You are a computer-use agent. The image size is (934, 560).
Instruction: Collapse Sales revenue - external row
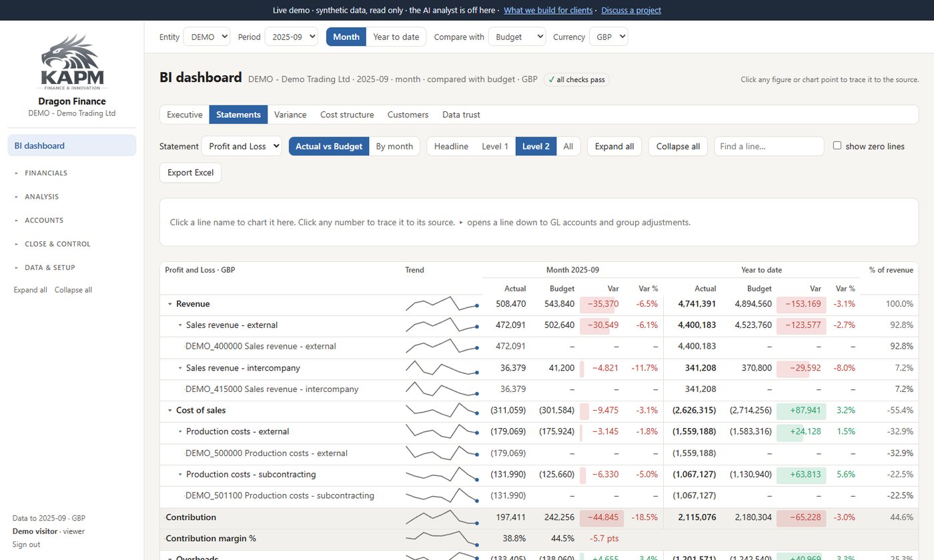point(180,325)
